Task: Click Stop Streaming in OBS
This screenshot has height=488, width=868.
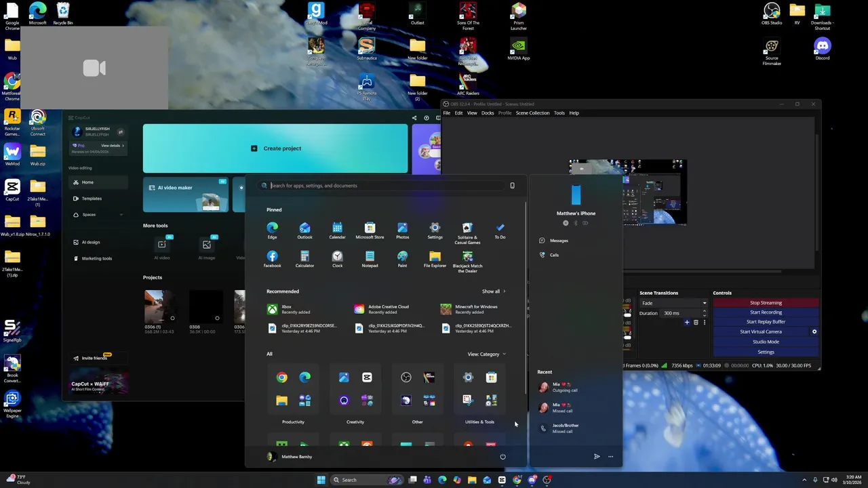Action: pos(766,303)
